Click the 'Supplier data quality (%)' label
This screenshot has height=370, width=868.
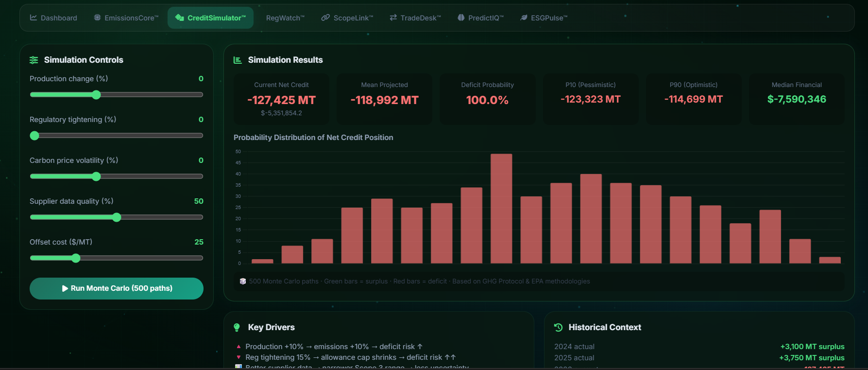pos(71,201)
